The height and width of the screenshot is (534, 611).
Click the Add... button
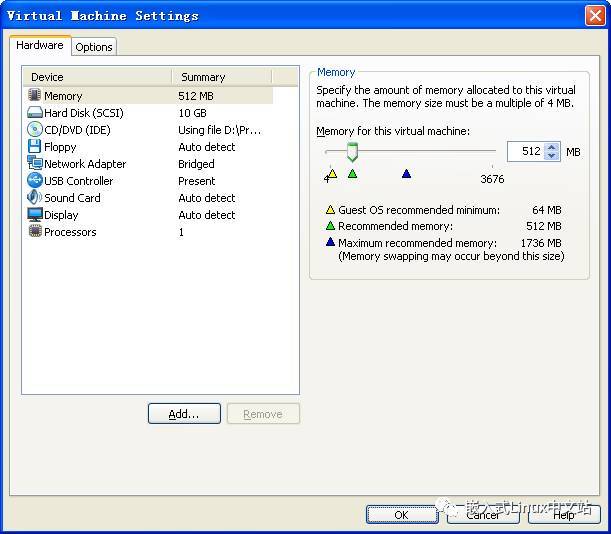(x=184, y=414)
